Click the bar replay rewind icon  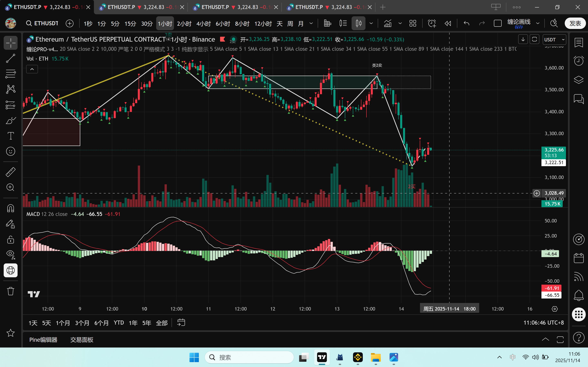pyautogui.click(x=448, y=23)
